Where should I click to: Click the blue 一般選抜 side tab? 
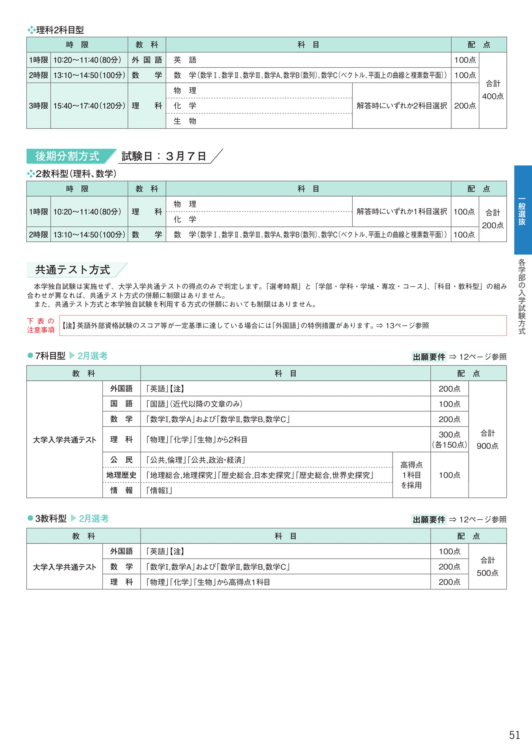click(x=523, y=210)
